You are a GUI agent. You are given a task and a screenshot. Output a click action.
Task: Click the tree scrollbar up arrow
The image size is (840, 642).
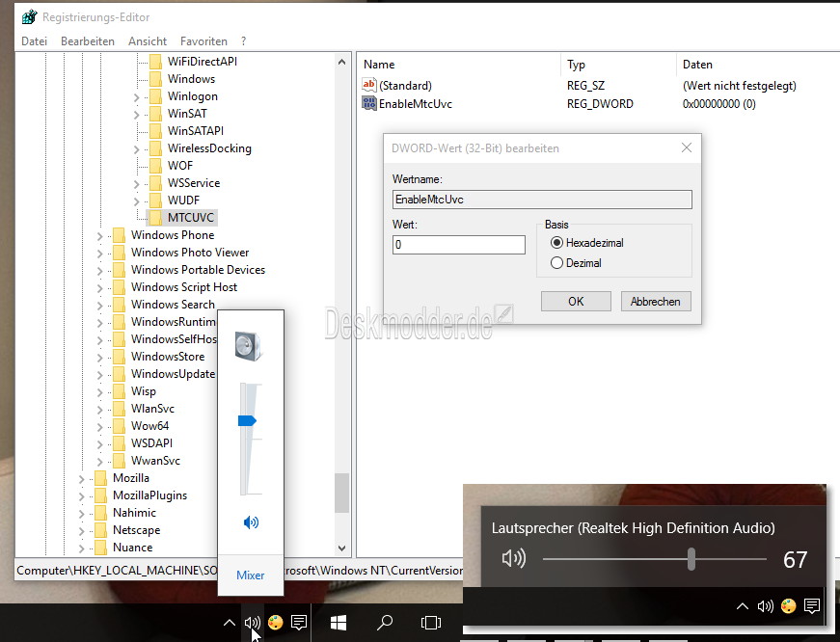(x=341, y=62)
